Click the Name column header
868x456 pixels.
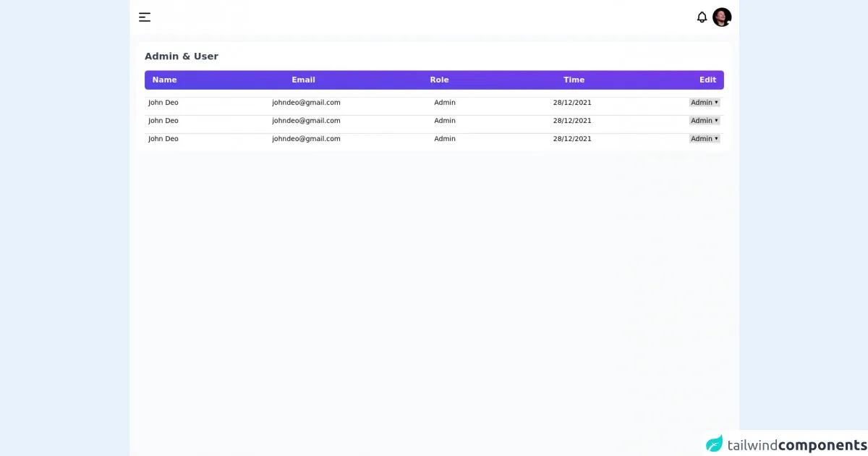point(164,80)
